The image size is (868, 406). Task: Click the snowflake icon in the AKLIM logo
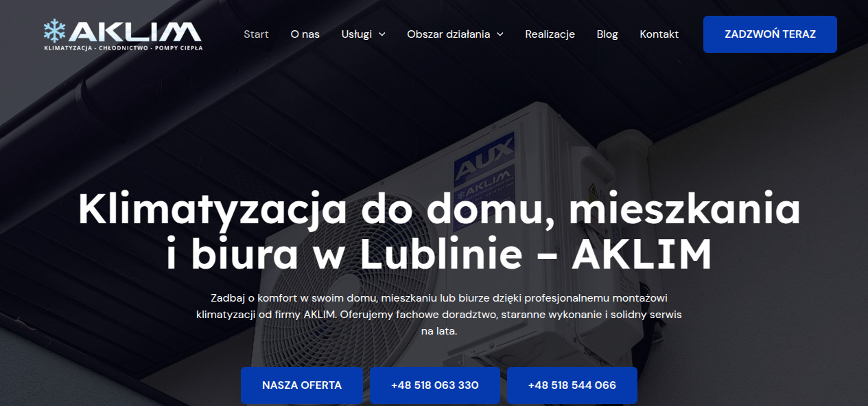(54, 31)
